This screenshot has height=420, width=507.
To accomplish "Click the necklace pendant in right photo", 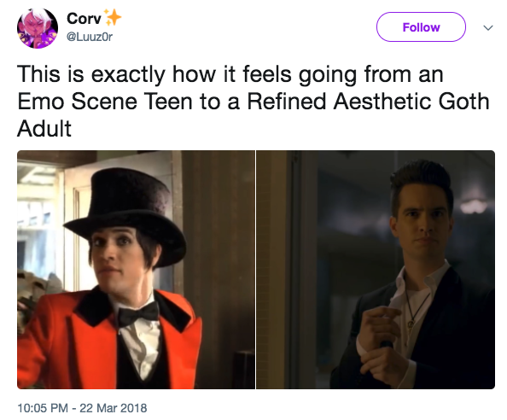I will [x=411, y=324].
